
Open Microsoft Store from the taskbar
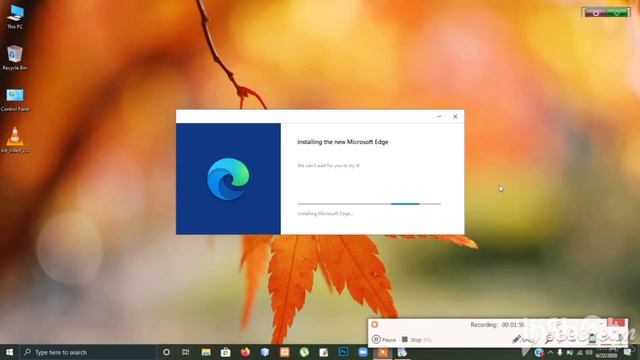click(x=225, y=352)
